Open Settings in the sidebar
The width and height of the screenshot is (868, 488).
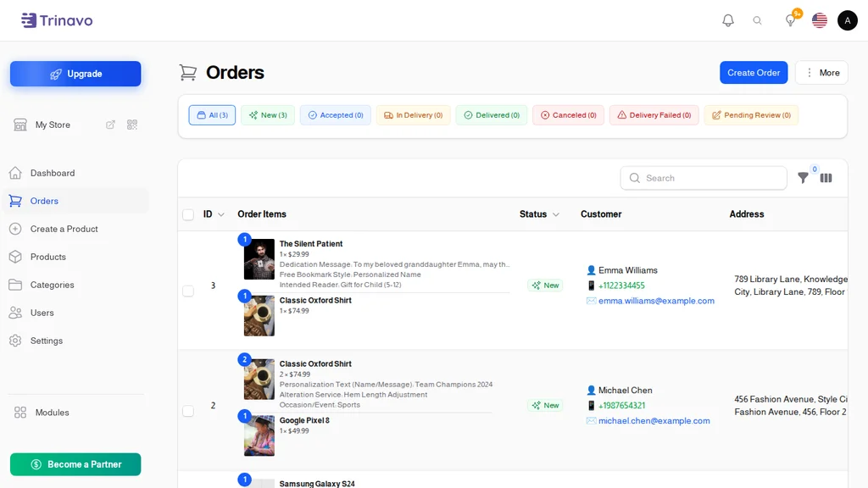coord(75,341)
